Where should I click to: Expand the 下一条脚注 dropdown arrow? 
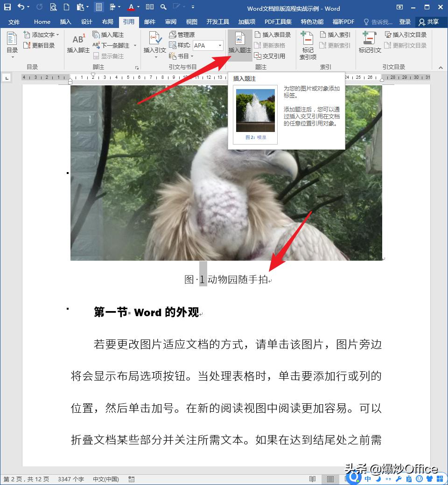pyautogui.click(x=134, y=45)
